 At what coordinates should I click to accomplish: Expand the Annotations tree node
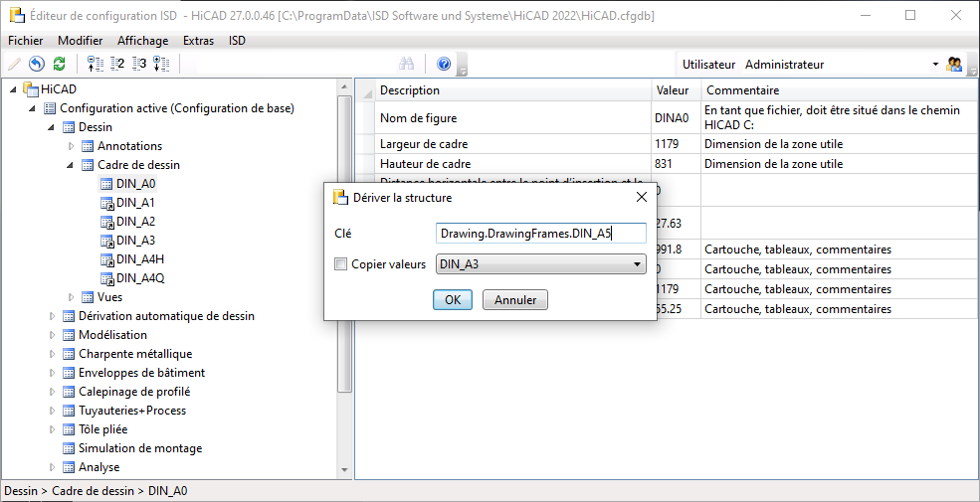pos(71,146)
